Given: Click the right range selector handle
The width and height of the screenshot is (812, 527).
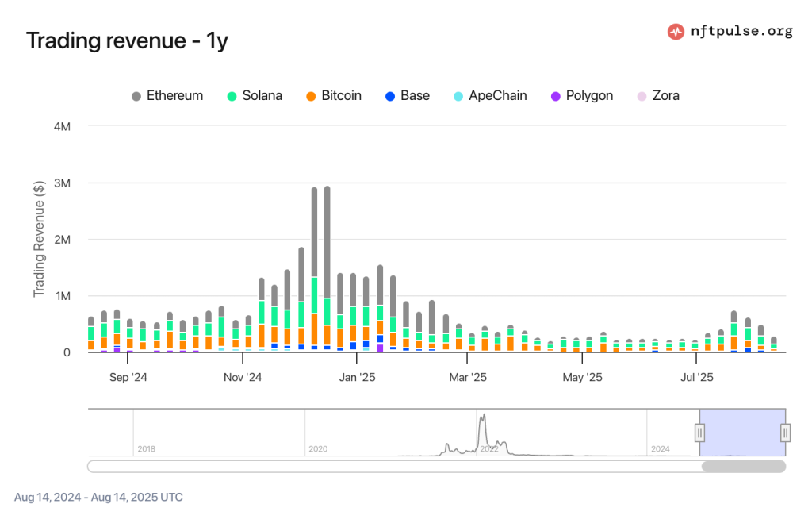Looking at the screenshot, I should (x=786, y=433).
